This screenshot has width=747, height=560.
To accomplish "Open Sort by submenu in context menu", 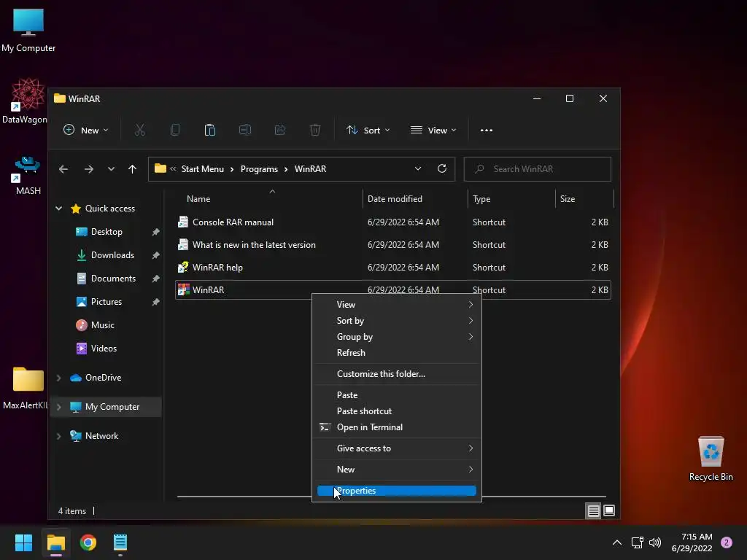I will click(x=396, y=321).
